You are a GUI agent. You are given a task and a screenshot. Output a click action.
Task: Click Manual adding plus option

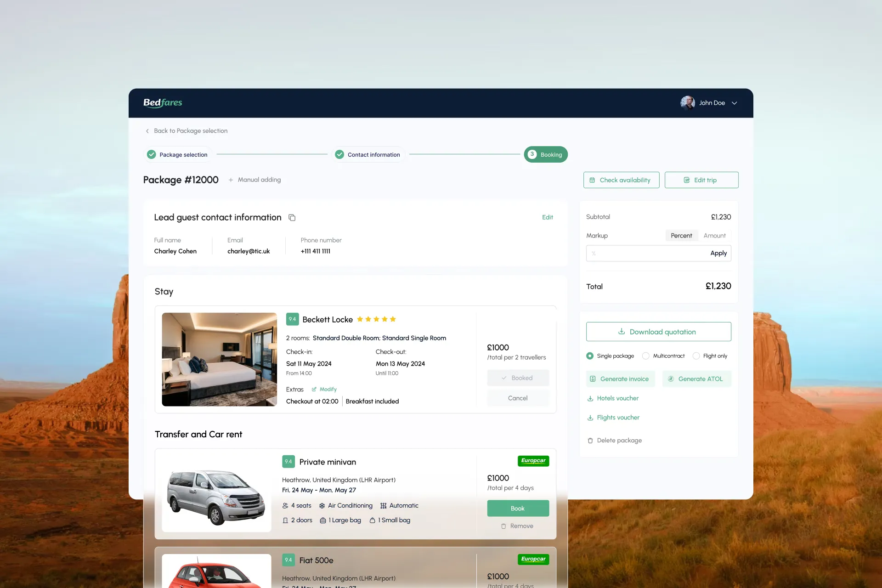coord(254,180)
